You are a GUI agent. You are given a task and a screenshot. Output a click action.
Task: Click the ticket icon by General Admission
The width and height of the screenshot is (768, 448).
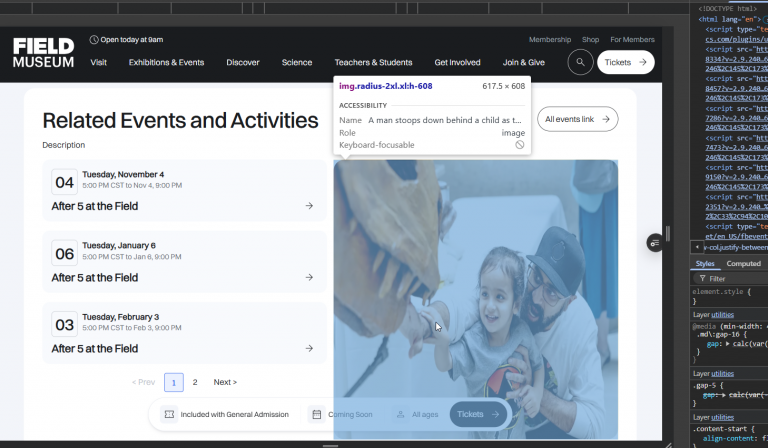(169, 414)
